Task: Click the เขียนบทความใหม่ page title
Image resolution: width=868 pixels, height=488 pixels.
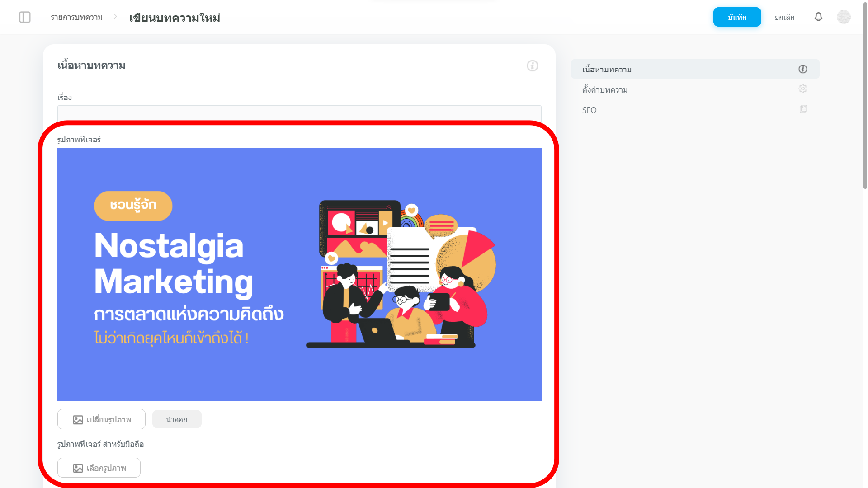Action: click(175, 18)
